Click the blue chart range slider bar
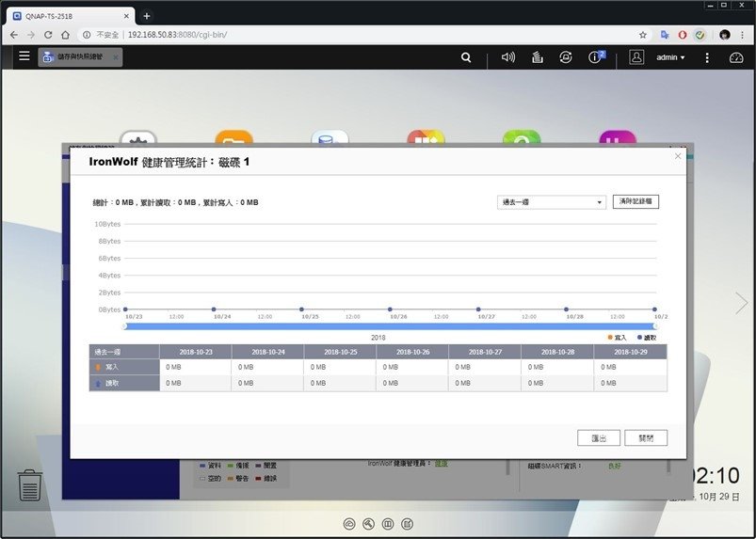The width and height of the screenshot is (756, 539). tap(390, 326)
